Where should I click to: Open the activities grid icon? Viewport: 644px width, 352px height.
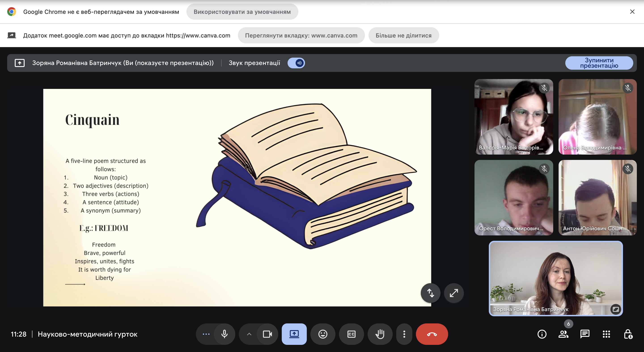click(606, 334)
